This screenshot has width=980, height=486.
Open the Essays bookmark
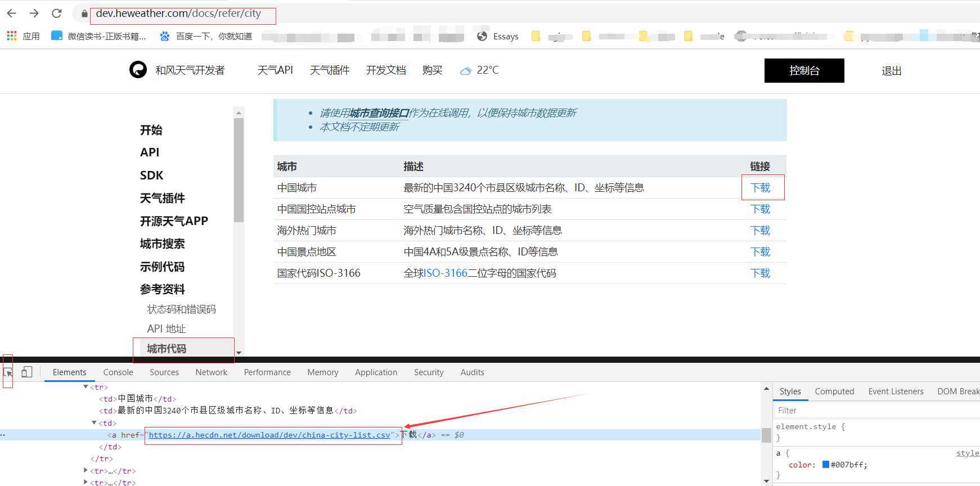tap(498, 36)
